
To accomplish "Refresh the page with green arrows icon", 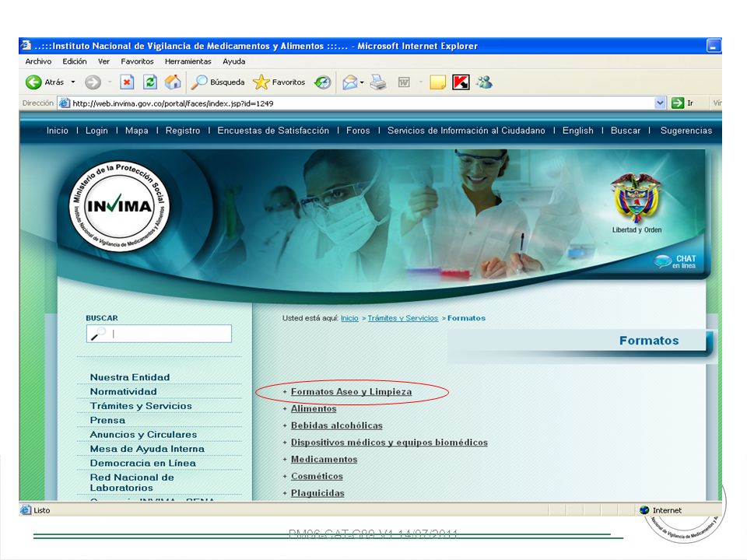I will pyautogui.click(x=150, y=82).
